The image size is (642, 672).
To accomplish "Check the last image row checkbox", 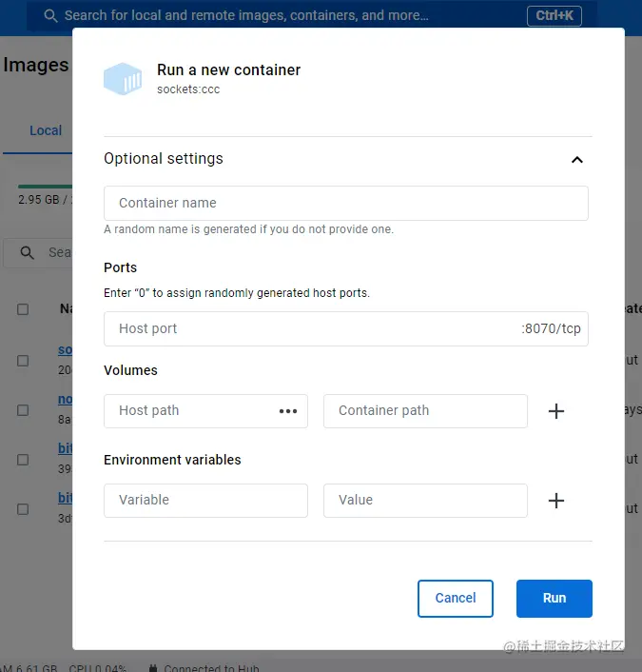I will tap(23, 509).
